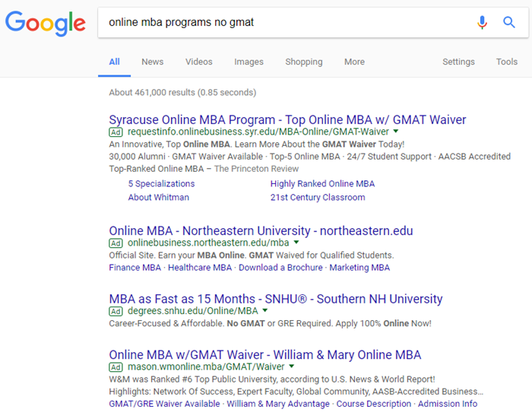Image resolution: width=532 pixels, height=419 pixels.
Task: Open the Finance MBA link
Action: pyautogui.click(x=135, y=268)
